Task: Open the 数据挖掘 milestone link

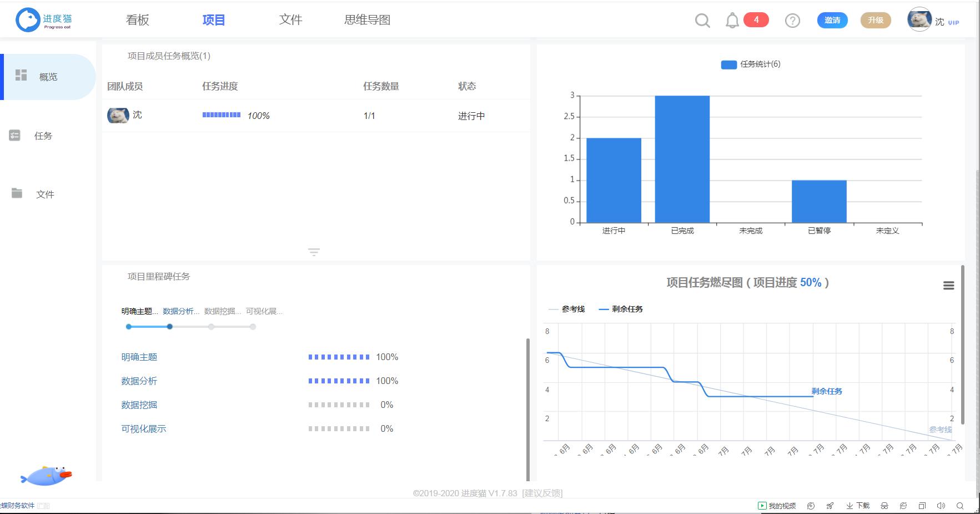Action: pos(139,405)
